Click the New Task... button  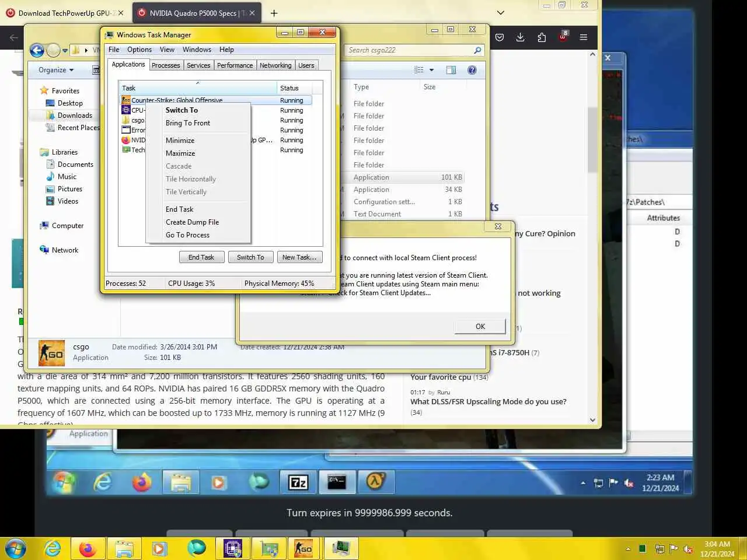299,257
